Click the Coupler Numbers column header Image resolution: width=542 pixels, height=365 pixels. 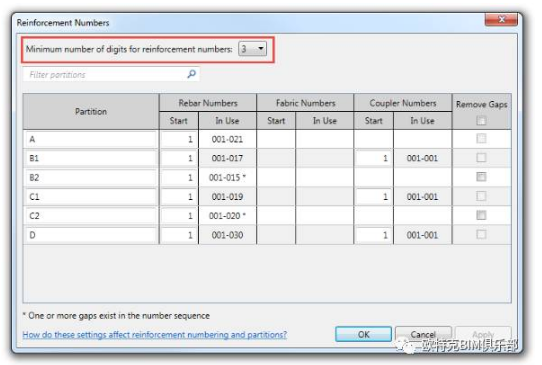coord(403,103)
